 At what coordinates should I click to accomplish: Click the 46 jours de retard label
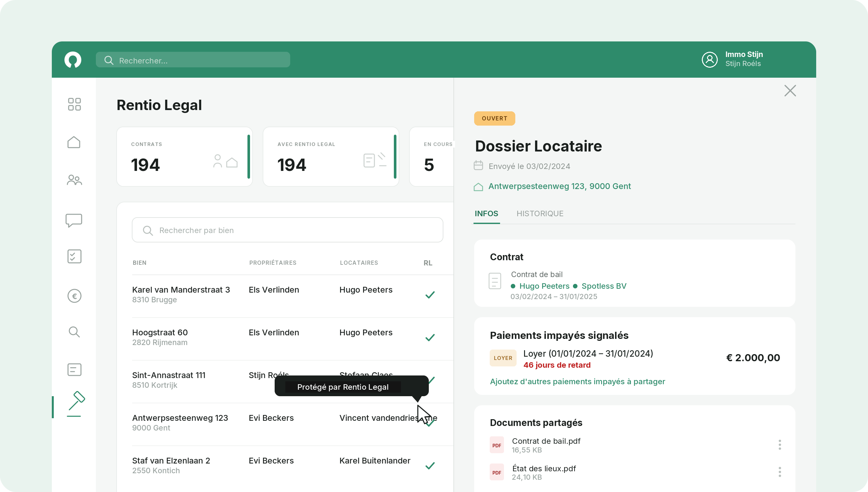pyautogui.click(x=557, y=365)
